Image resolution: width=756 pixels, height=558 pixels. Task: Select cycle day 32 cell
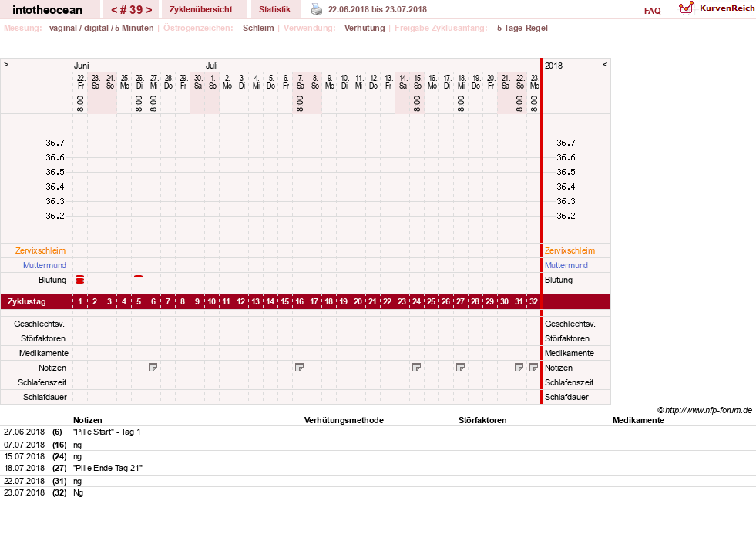[x=533, y=301]
